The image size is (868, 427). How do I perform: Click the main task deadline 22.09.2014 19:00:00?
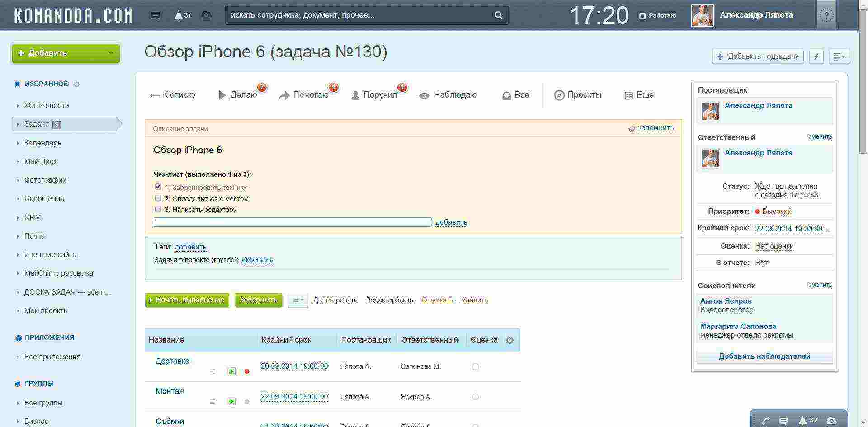coord(788,229)
